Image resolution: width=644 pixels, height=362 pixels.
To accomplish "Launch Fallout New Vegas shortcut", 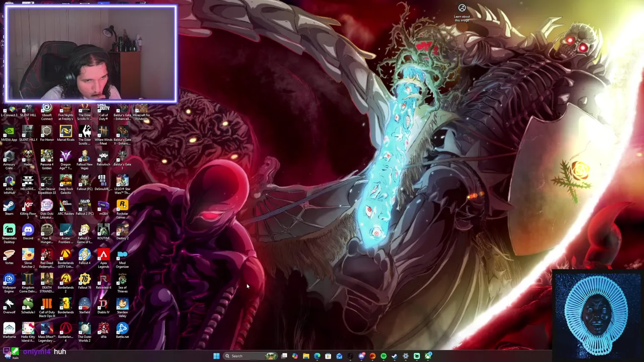I will click(x=85, y=160).
